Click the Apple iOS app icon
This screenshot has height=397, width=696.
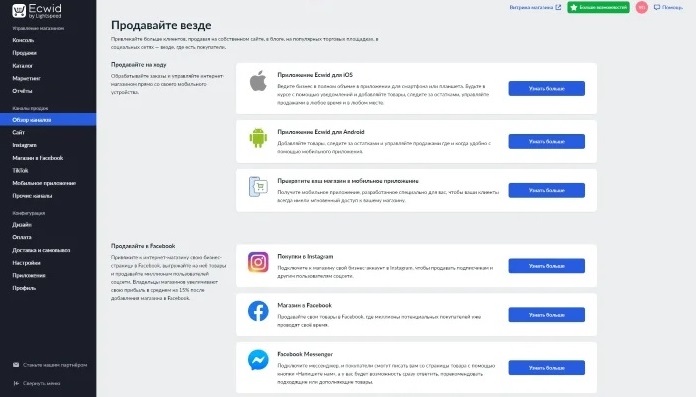[x=258, y=81]
